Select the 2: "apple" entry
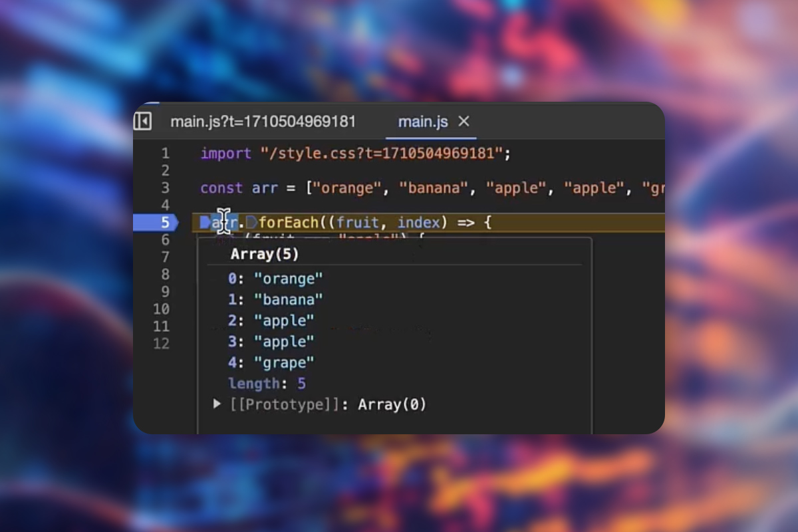Screen dimensions: 798x532 coord(271,321)
